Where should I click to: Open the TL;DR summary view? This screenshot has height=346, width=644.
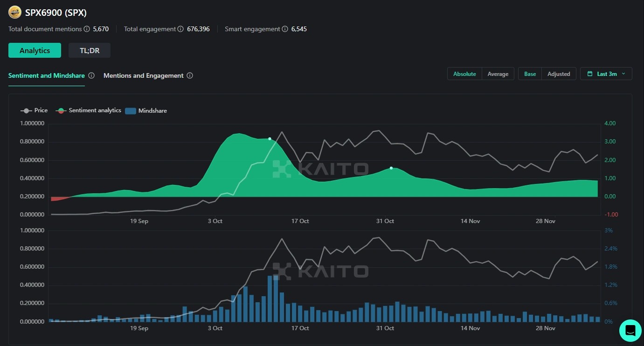(x=89, y=50)
